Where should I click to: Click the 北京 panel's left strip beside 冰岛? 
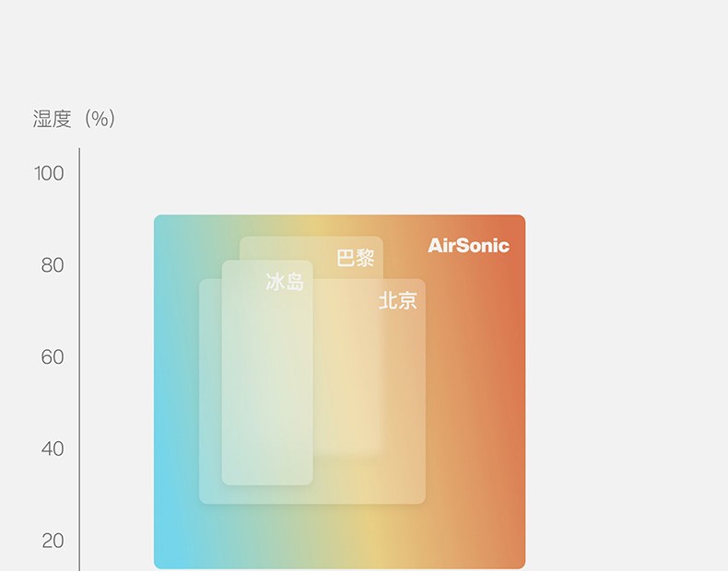coord(210,391)
